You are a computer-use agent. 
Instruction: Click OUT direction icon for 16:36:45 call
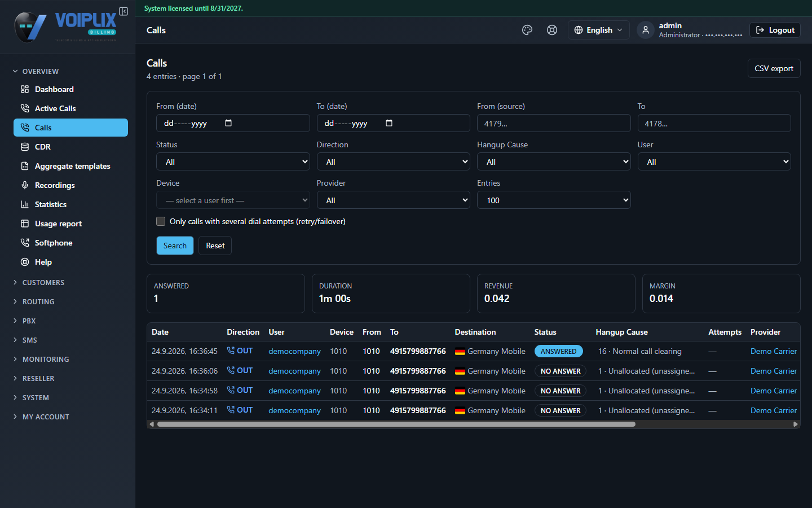pyautogui.click(x=231, y=351)
